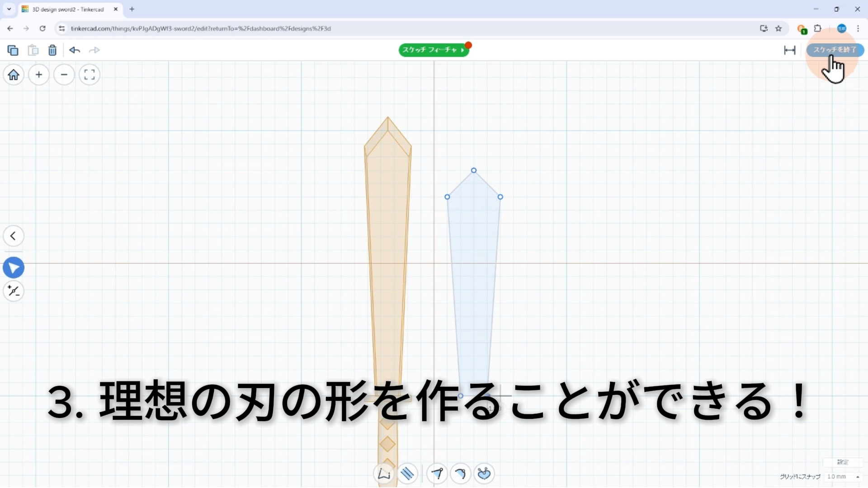
Task: Zoom in with the plus button
Action: [x=39, y=75]
